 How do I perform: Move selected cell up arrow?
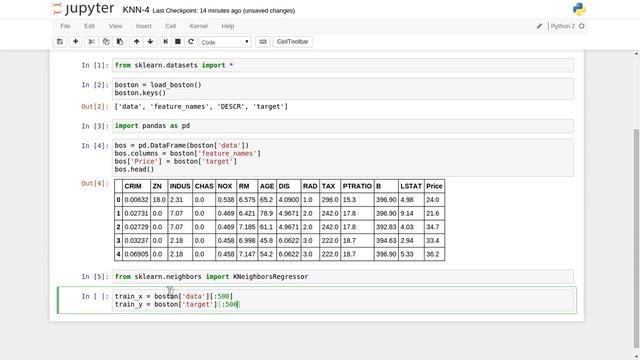pos(136,42)
